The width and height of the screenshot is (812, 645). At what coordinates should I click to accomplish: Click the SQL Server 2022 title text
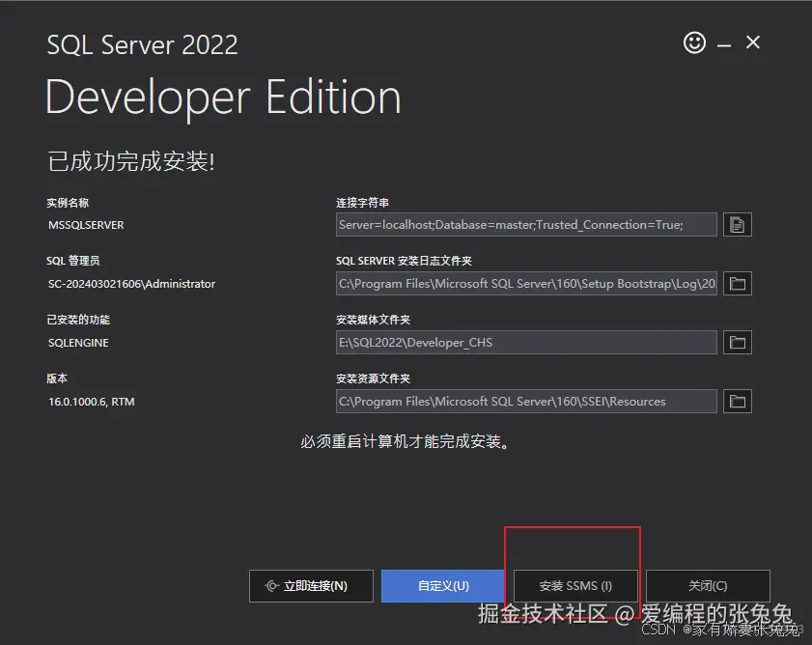(142, 45)
